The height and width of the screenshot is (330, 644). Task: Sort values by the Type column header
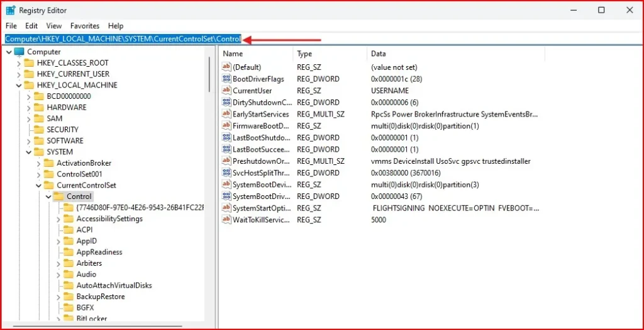point(330,54)
